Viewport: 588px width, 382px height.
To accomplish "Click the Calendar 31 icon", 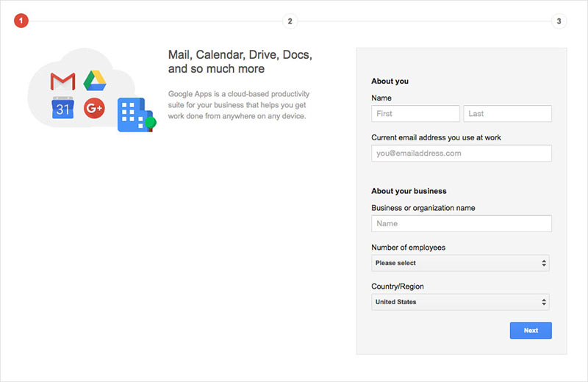I will (x=62, y=107).
